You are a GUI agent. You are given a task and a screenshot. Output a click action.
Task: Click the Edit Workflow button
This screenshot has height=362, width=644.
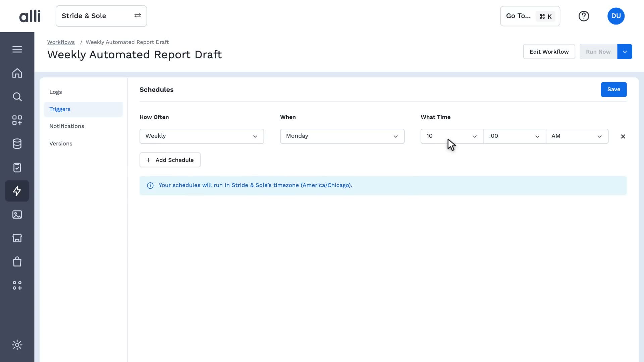pos(549,52)
